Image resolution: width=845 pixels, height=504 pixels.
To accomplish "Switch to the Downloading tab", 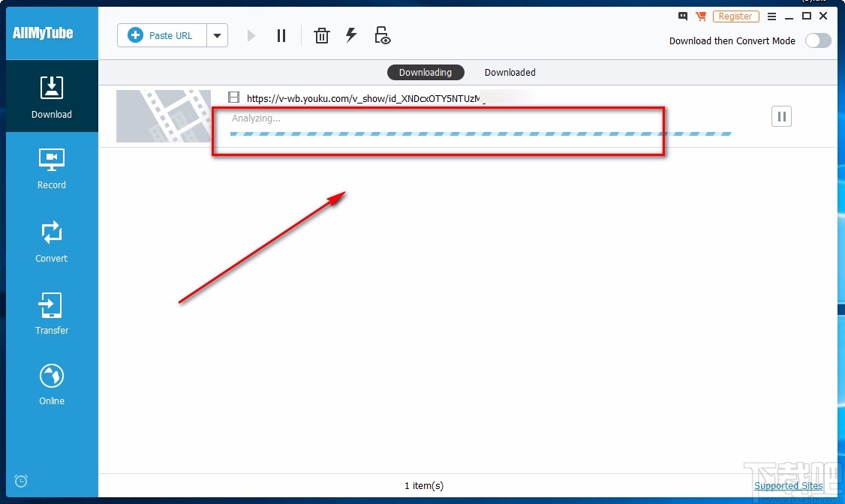I will [x=426, y=72].
